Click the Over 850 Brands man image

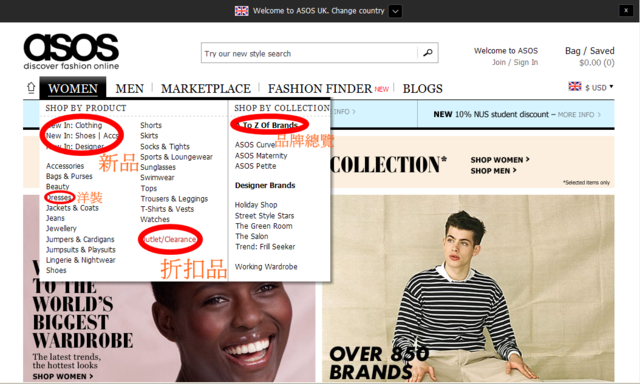click(468, 288)
